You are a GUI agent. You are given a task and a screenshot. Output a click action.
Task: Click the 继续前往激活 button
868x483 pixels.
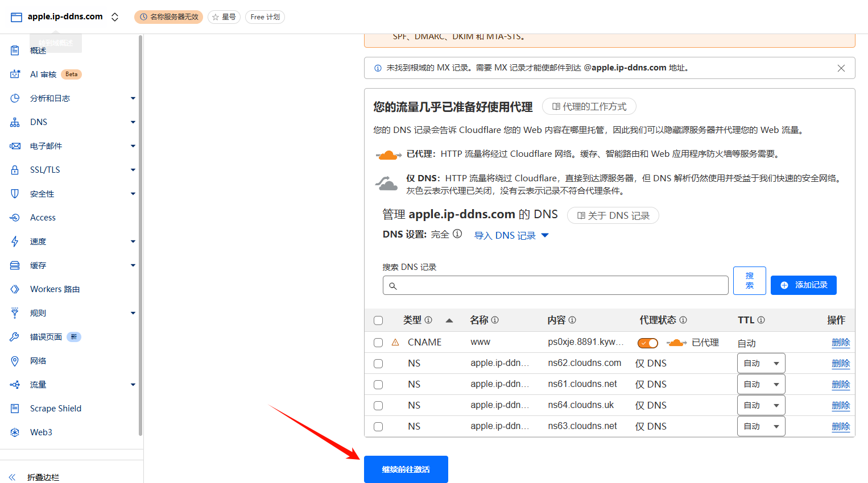coord(406,469)
